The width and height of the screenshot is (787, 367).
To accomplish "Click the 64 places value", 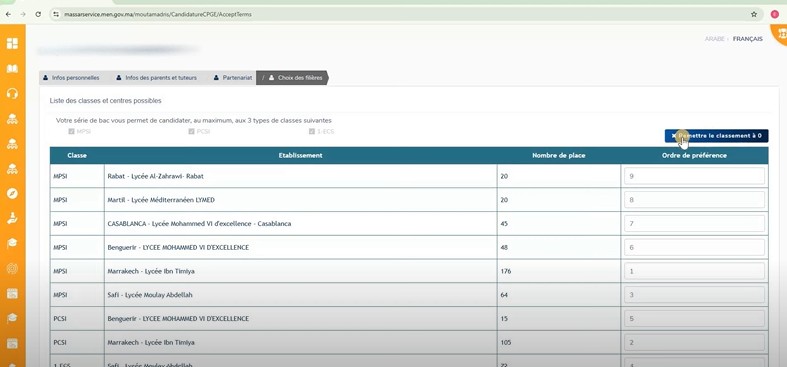I will click(x=504, y=295).
